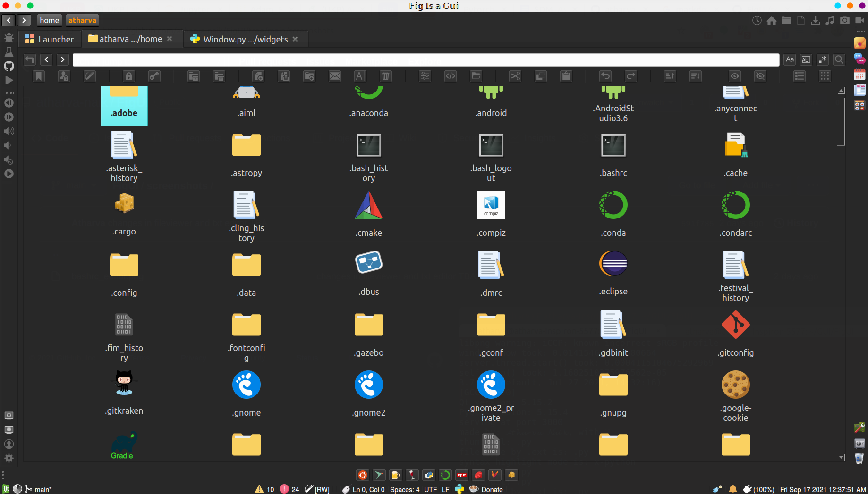Image resolution: width=868 pixels, height=494 pixels.
Task: Toggle match case Aa search option
Action: coord(790,59)
